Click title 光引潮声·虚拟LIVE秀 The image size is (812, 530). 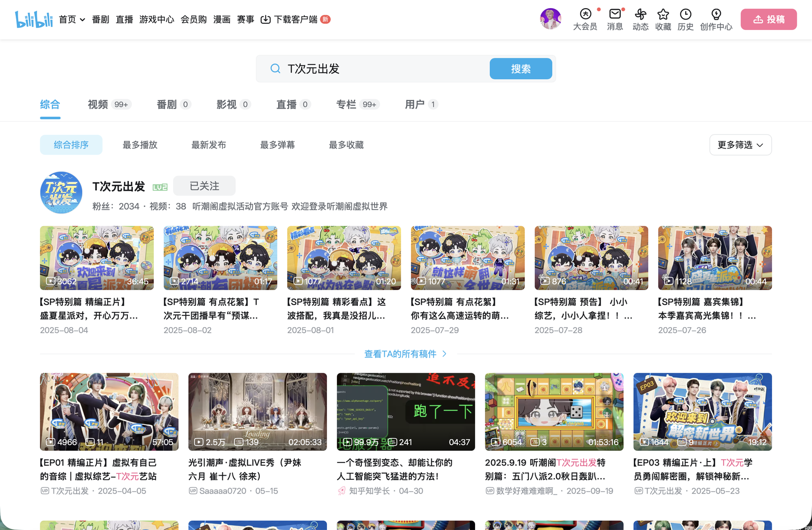[245, 470]
